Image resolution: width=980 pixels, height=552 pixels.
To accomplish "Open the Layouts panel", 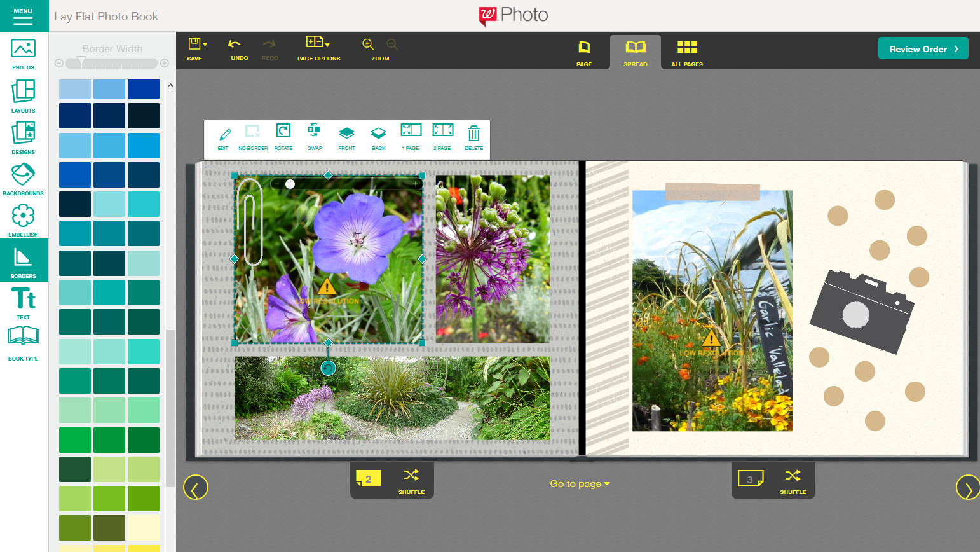I will (x=24, y=96).
